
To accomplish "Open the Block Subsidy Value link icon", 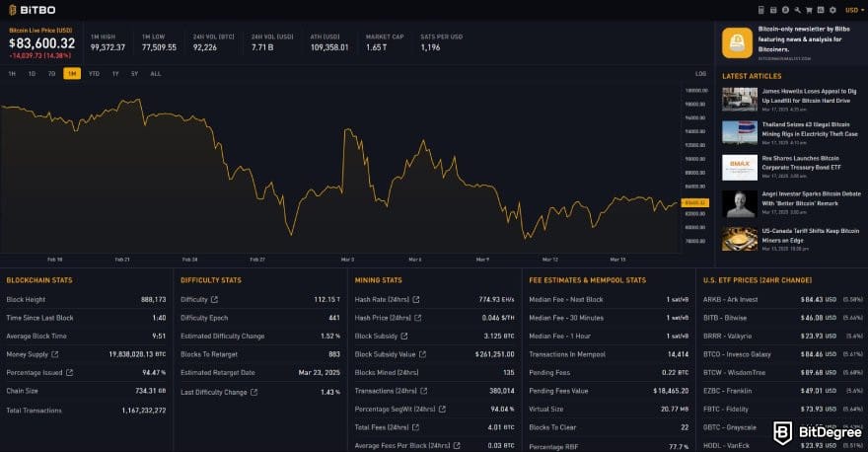I will pyautogui.click(x=422, y=354).
